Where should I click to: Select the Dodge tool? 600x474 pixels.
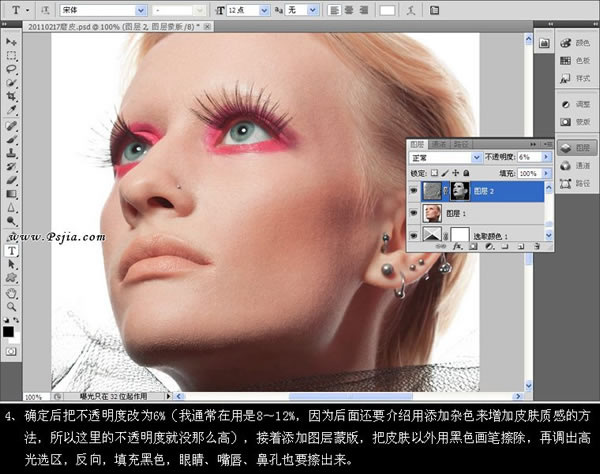pyautogui.click(x=11, y=221)
